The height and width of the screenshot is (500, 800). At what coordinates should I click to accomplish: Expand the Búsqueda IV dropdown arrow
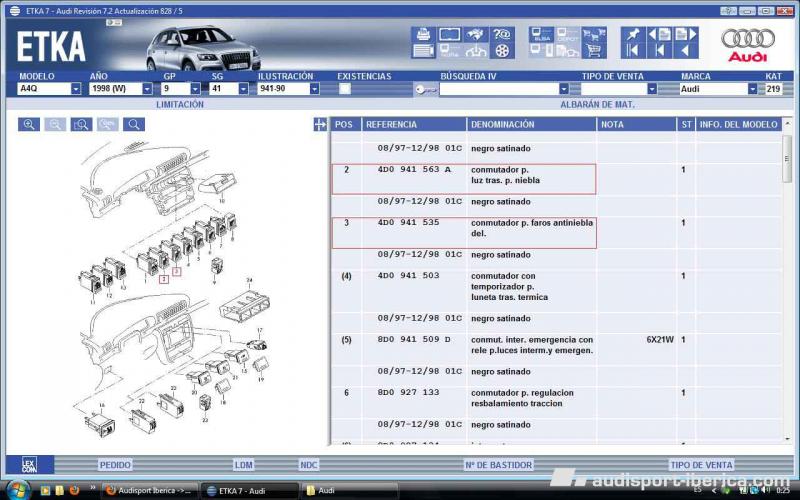[564, 89]
